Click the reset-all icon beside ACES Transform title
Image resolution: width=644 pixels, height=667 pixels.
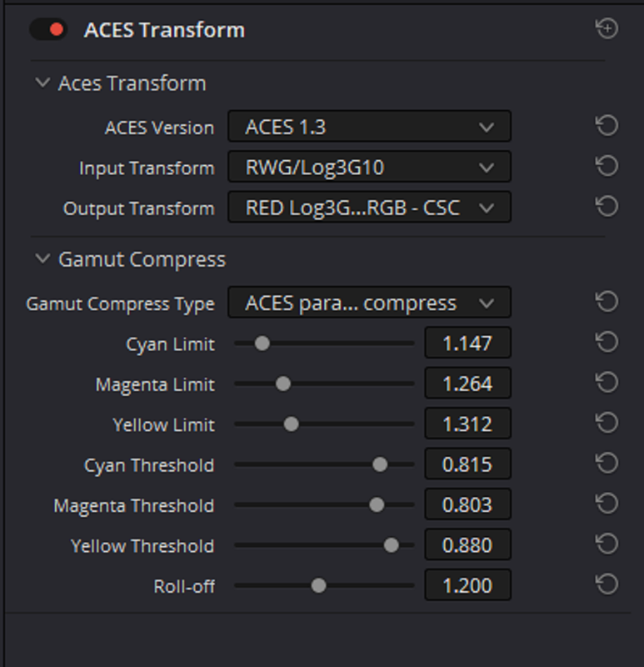[x=607, y=29]
